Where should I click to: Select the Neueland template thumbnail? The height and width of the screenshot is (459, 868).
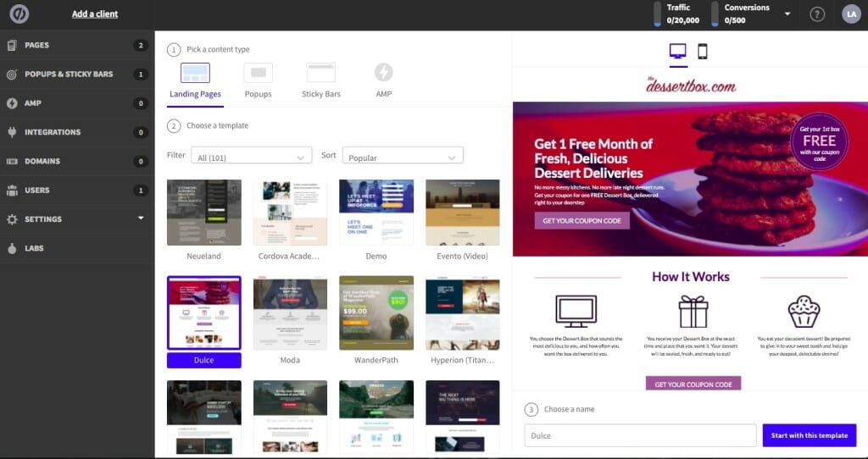pos(203,213)
